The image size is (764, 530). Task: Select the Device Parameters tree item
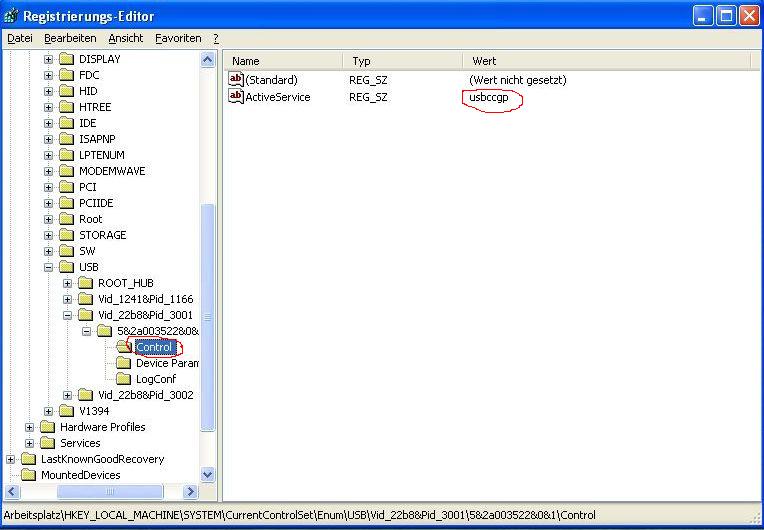[x=166, y=363]
